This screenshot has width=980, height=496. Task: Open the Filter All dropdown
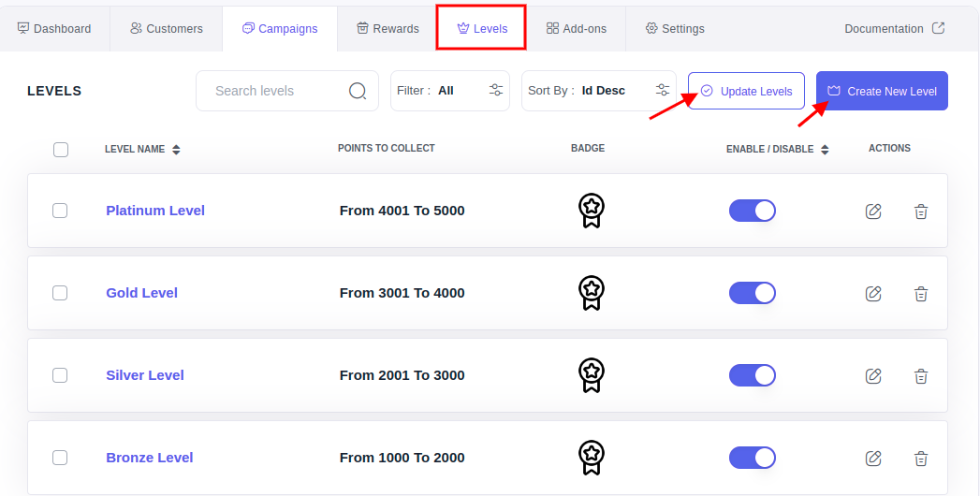tap(450, 91)
